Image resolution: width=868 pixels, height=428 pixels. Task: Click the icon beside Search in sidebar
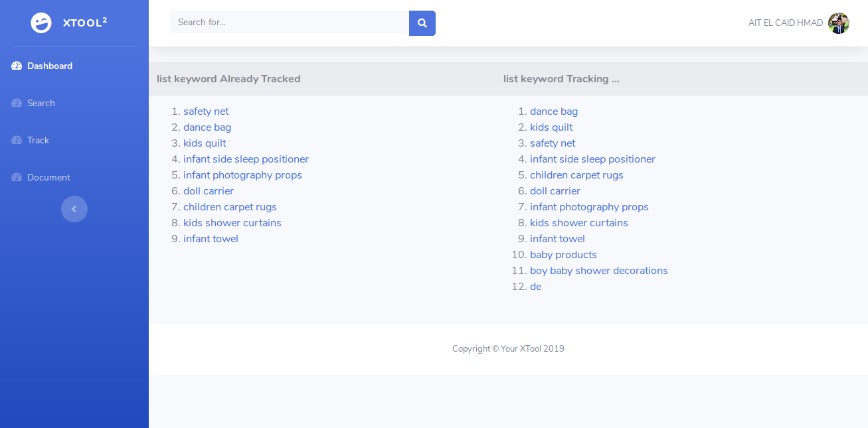coord(17,104)
